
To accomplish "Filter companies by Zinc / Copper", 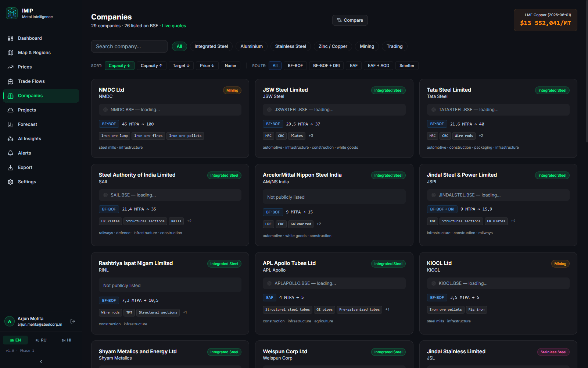I will tap(333, 46).
